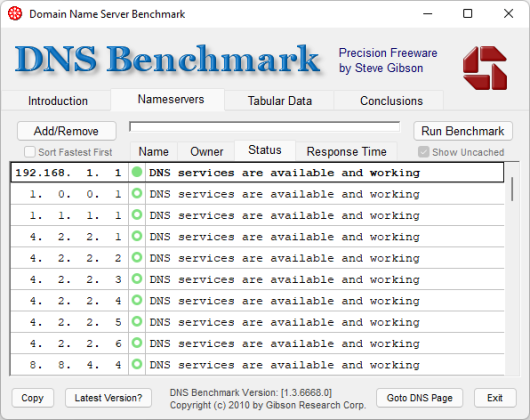Click the Add/Remove button

point(67,131)
